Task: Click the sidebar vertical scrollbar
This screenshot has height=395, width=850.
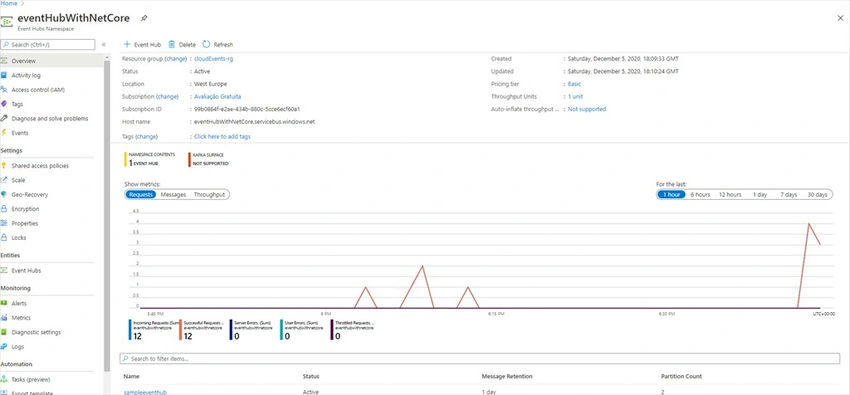Action: (107, 217)
